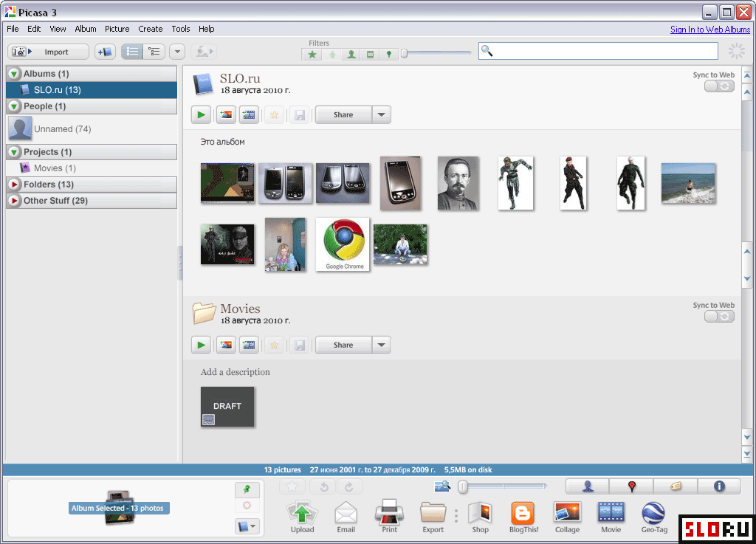
Task: Click Add a description text
Action: point(236,372)
